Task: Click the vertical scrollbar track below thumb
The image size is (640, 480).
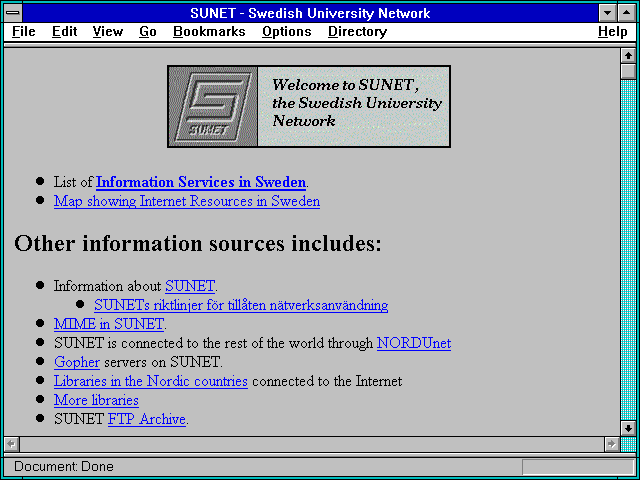Action: coord(628,250)
